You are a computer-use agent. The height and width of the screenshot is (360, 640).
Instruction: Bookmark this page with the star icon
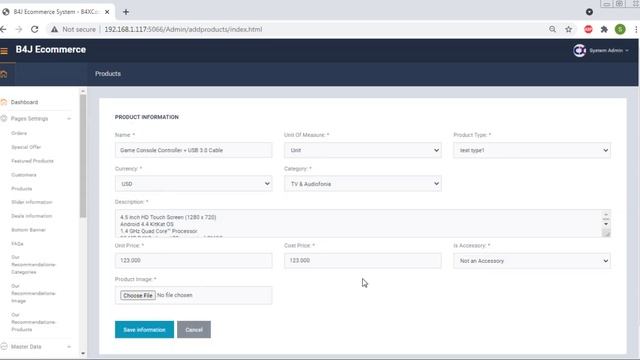pos(569,29)
